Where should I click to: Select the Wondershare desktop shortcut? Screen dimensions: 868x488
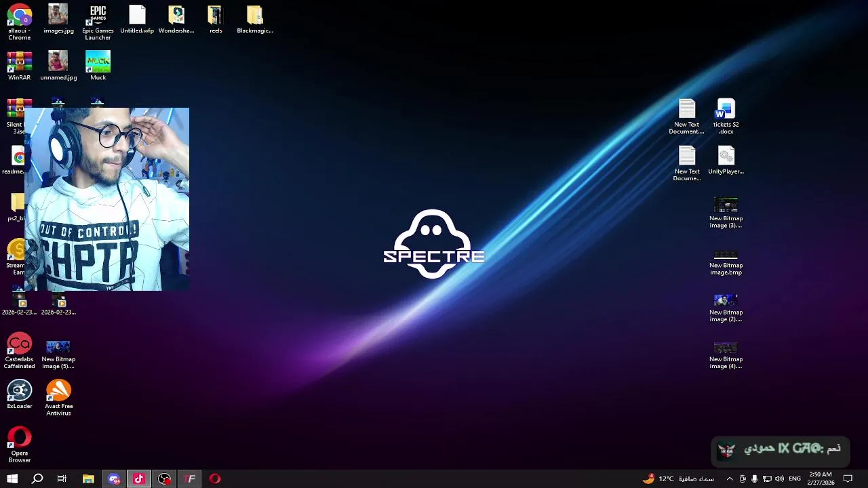tap(176, 19)
